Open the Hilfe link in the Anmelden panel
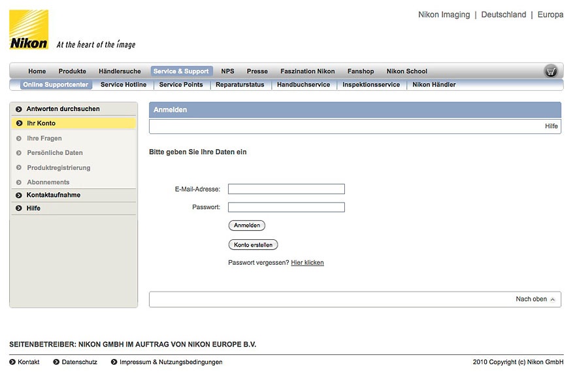588x374 pixels. pos(551,126)
